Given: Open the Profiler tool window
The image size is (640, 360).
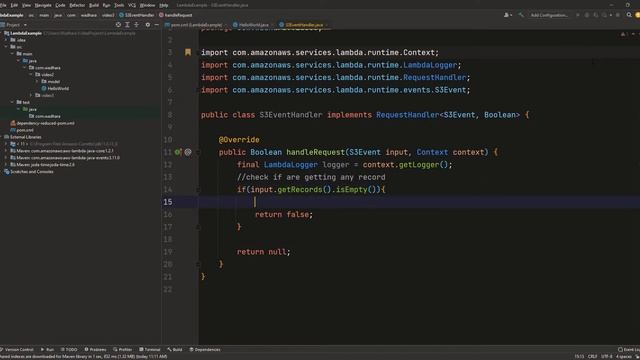Looking at the screenshot, I should click(x=122, y=350).
